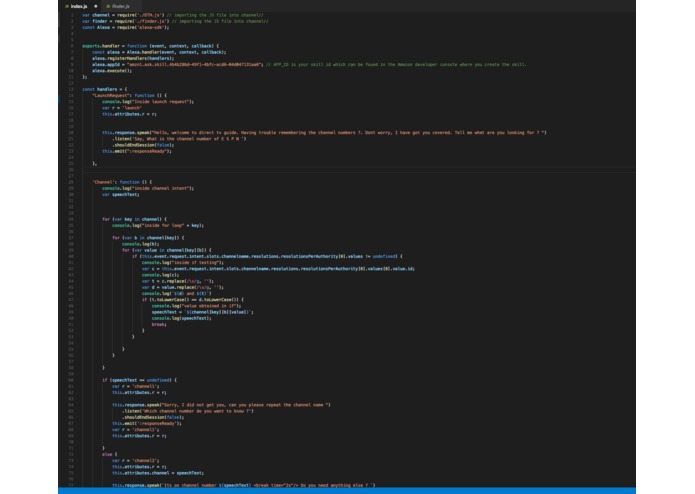The height and width of the screenshot is (494, 695).
Task: Click .listen('Which channel number do you want') line
Action: [x=188, y=411]
